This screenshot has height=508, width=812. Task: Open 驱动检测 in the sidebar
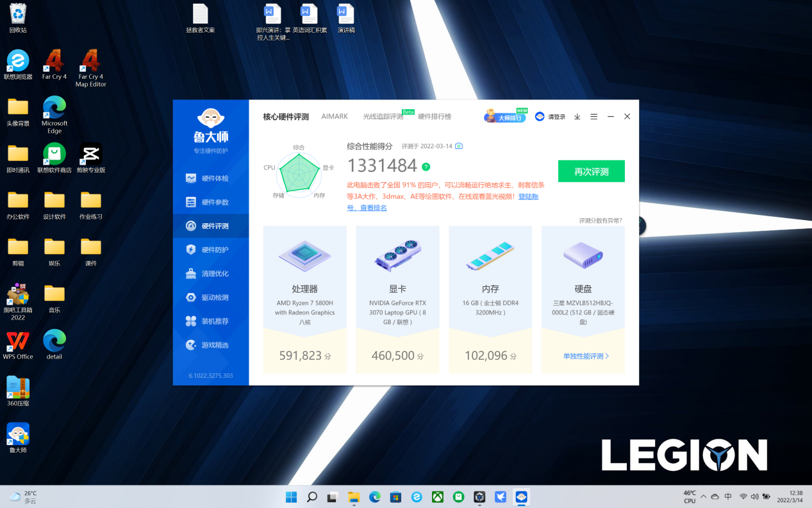coord(210,298)
